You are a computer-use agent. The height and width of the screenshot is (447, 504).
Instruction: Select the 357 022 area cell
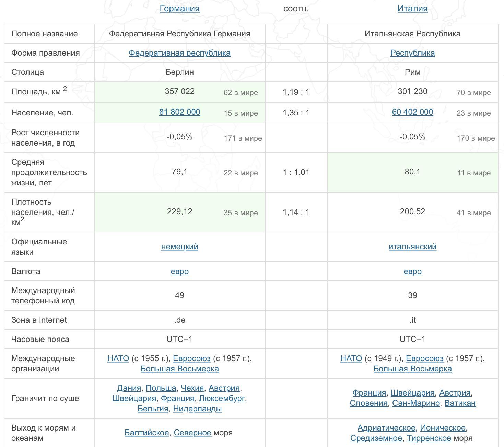(179, 92)
